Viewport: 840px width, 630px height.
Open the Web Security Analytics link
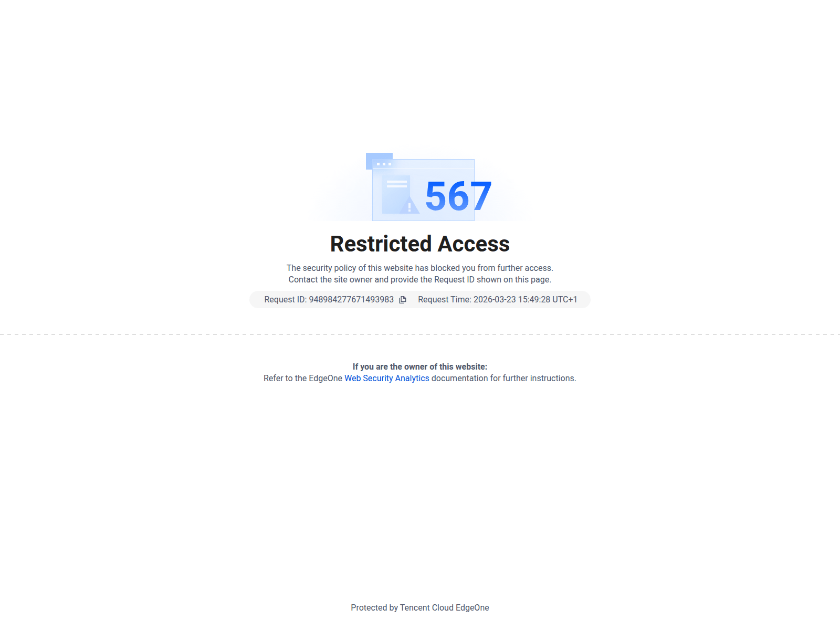click(387, 378)
